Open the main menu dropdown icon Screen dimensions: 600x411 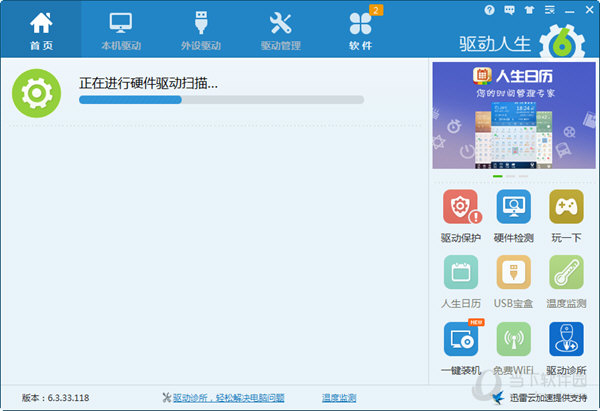coord(549,10)
